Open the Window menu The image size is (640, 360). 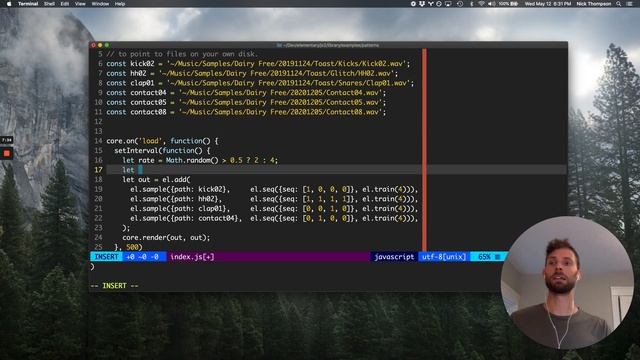100,4
